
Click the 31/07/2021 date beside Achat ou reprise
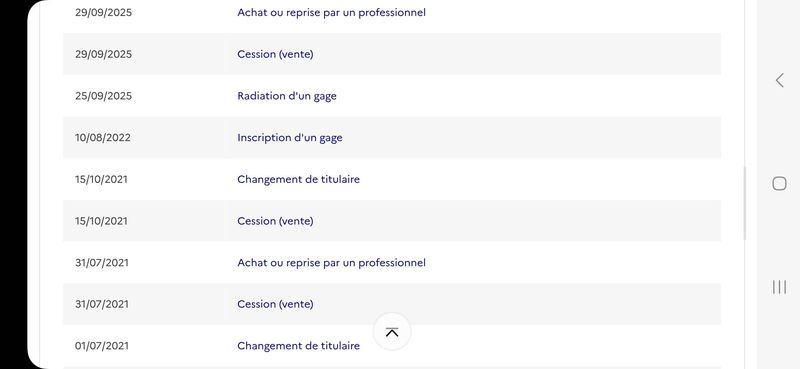tap(102, 263)
